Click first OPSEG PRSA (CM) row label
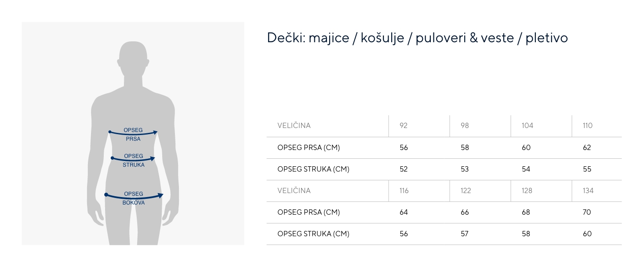 (x=309, y=148)
